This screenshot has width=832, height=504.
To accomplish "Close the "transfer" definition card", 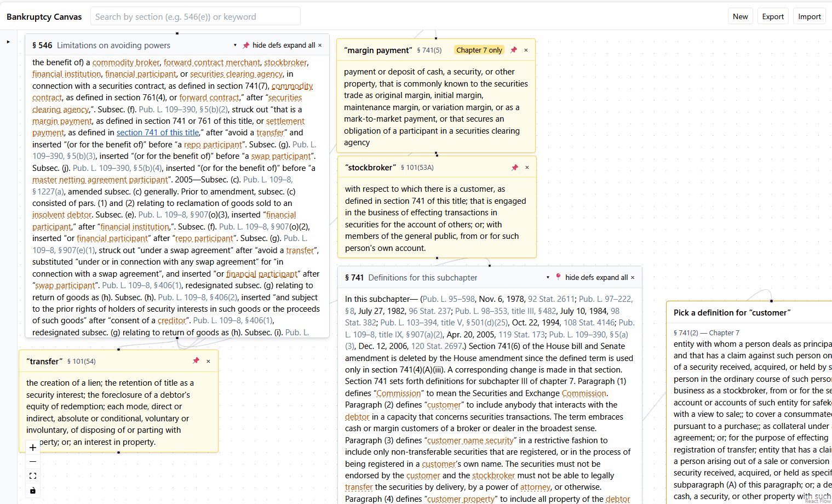I will coord(209,362).
